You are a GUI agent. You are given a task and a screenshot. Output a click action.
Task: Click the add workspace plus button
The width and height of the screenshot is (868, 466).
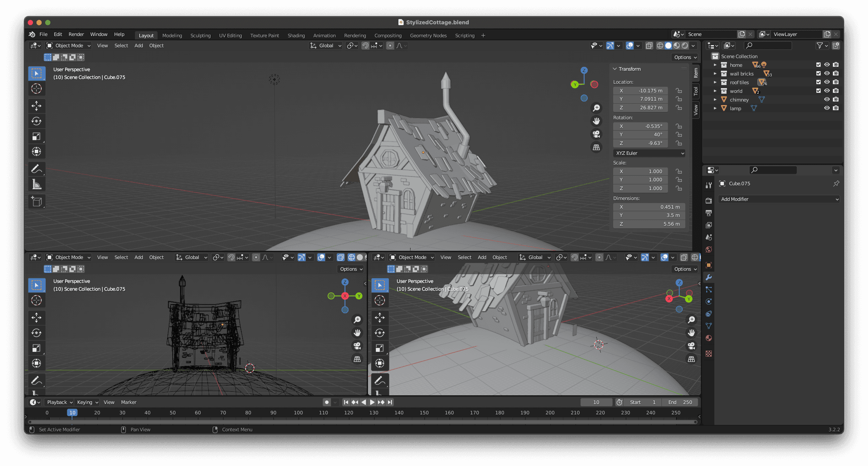[x=483, y=35]
